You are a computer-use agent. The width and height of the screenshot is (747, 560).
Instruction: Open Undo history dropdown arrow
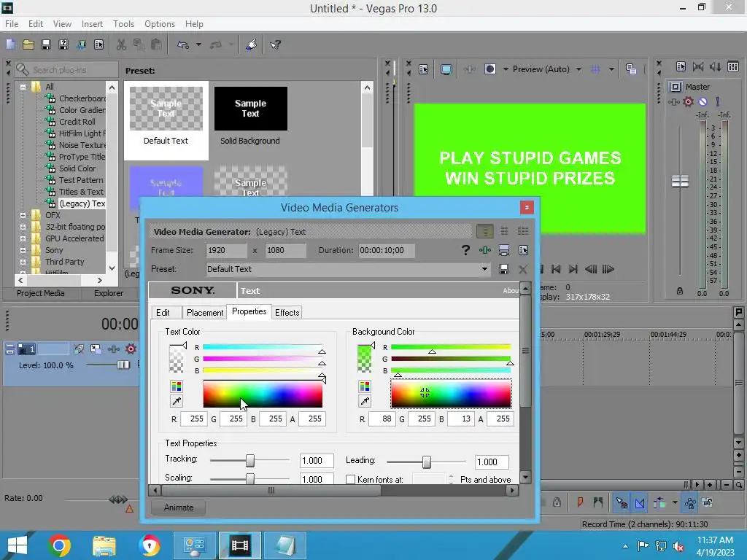(198, 44)
